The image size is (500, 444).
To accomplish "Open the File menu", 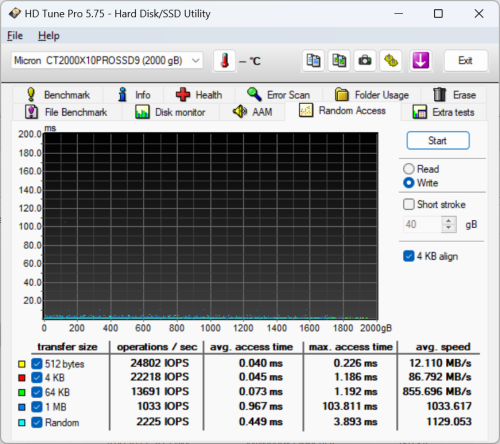I will click(x=15, y=36).
